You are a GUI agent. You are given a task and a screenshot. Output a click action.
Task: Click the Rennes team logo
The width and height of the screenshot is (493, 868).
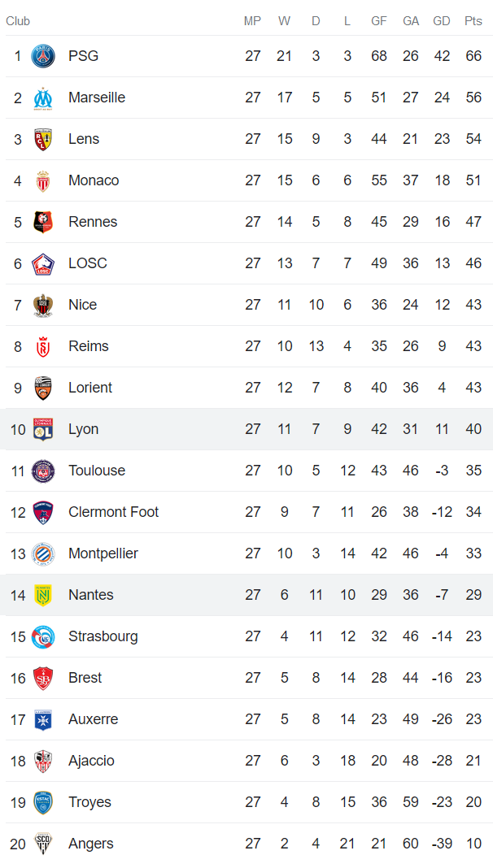point(43,222)
